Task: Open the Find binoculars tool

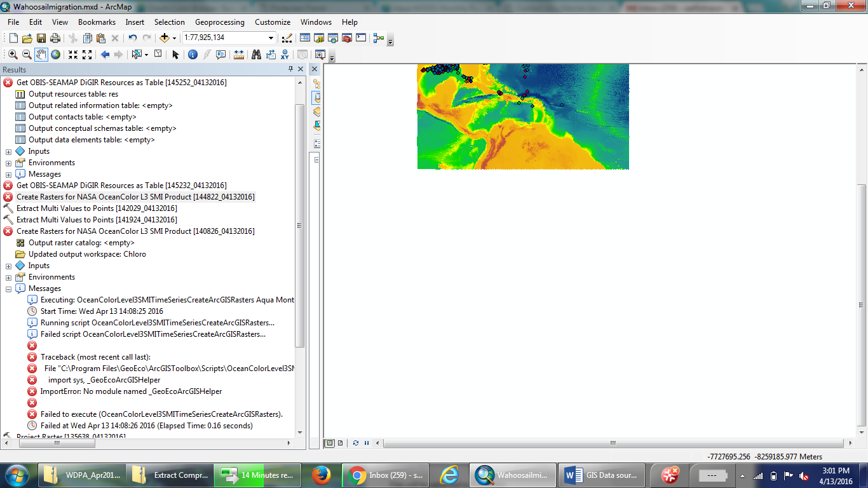Action: 256,55
